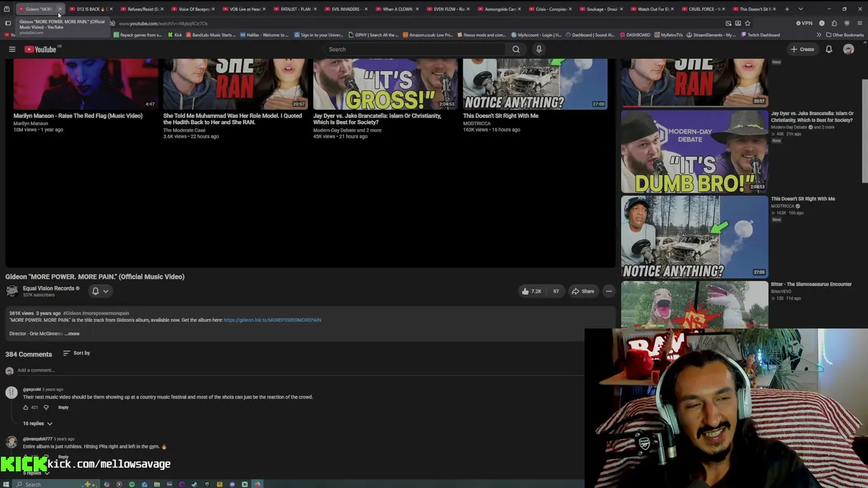Open 'This Doesn't Sit Right With Me' end-screen thumbnail
The image size is (868, 488).
pos(535,83)
